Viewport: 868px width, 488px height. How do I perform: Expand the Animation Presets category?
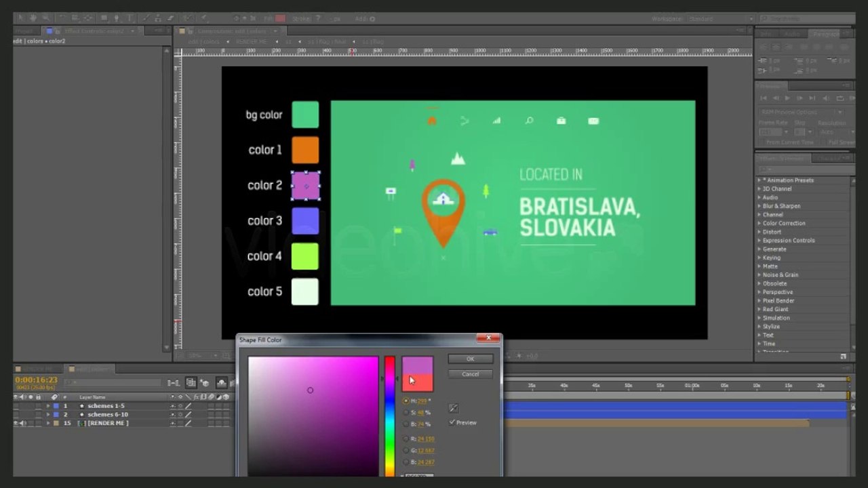click(759, 180)
